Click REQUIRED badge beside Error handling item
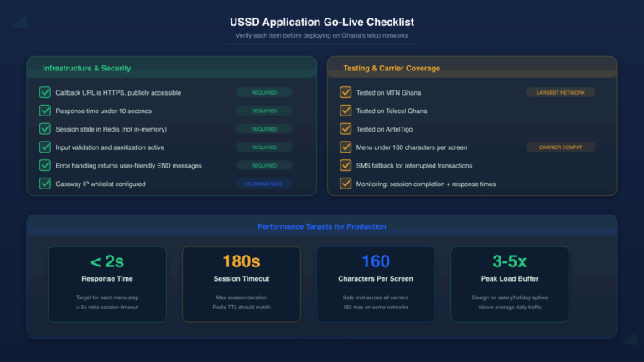The width and height of the screenshot is (644, 362). coord(264,165)
